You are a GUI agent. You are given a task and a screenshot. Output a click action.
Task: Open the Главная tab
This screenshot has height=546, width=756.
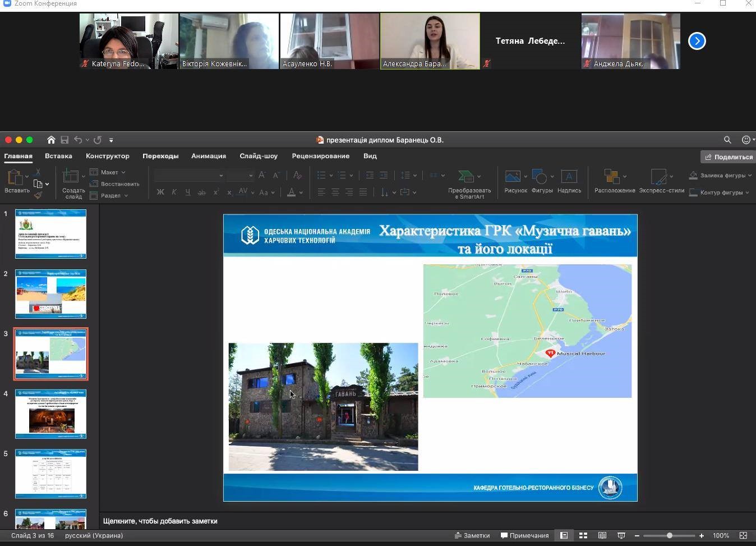[18, 156]
